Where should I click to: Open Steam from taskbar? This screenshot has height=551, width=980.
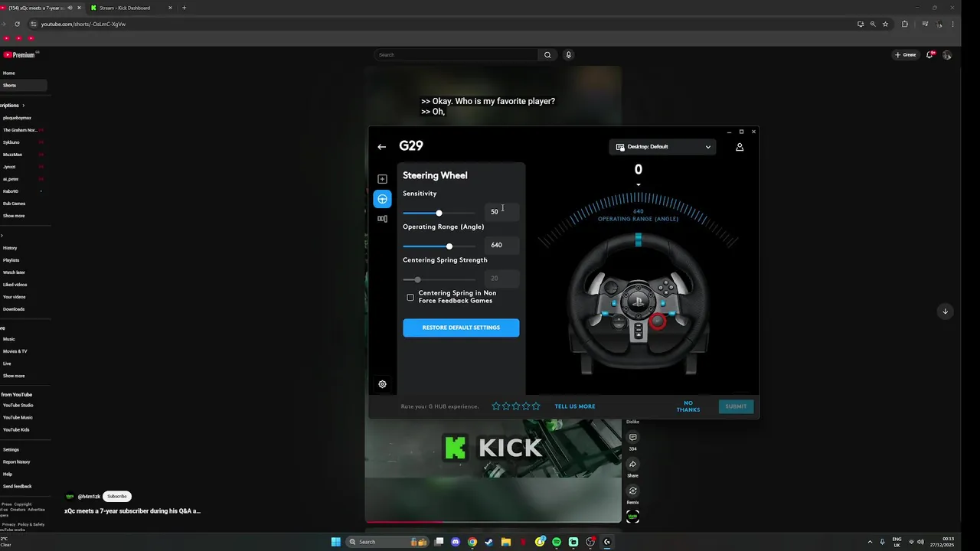489,542
